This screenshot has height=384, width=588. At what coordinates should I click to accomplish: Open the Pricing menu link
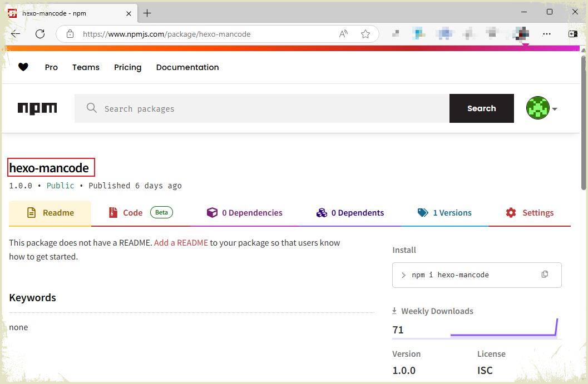(x=127, y=67)
